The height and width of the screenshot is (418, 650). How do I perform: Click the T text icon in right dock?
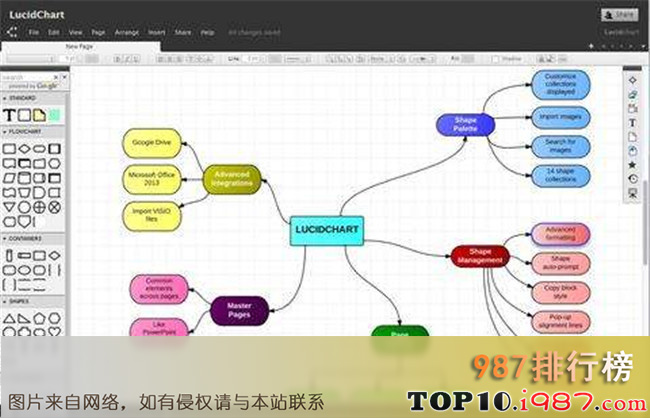(x=633, y=123)
